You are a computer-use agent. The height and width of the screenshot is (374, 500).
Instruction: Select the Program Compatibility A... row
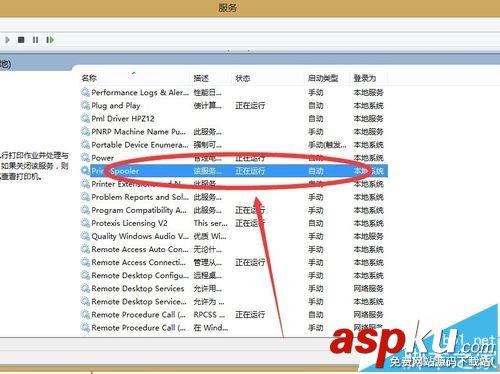coord(233,210)
